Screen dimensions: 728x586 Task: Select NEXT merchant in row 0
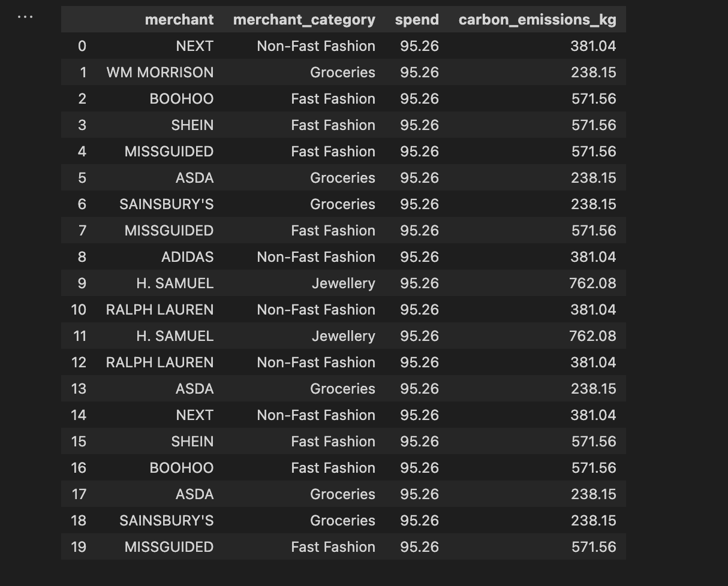coord(195,46)
